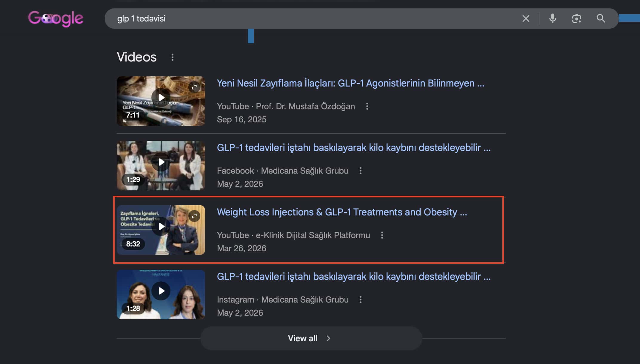
Task: Start voice search with microphone icon
Action: tap(553, 18)
